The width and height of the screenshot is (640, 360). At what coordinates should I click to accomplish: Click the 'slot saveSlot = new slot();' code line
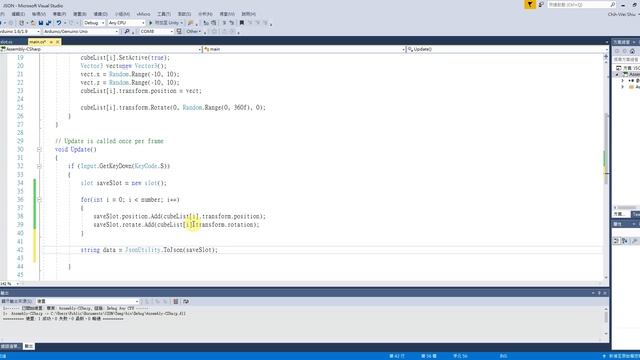(x=124, y=183)
